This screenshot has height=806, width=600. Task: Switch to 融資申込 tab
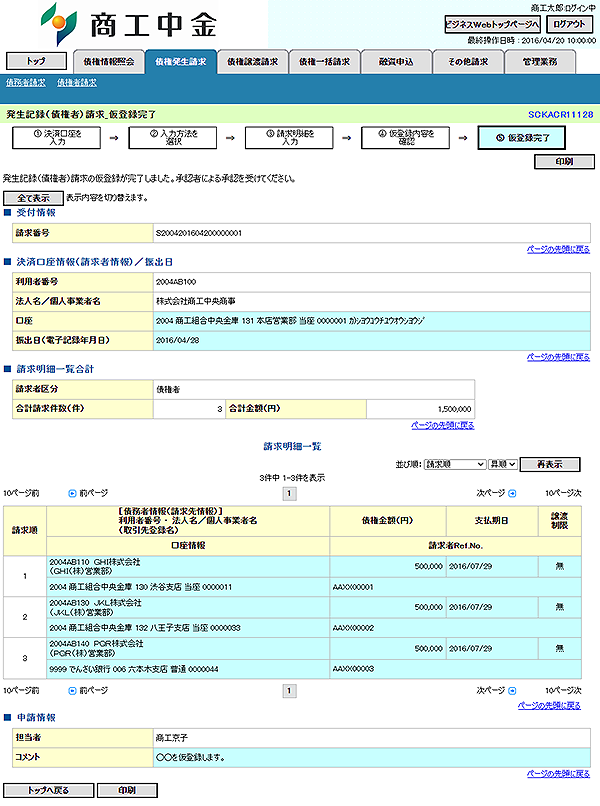click(x=396, y=62)
